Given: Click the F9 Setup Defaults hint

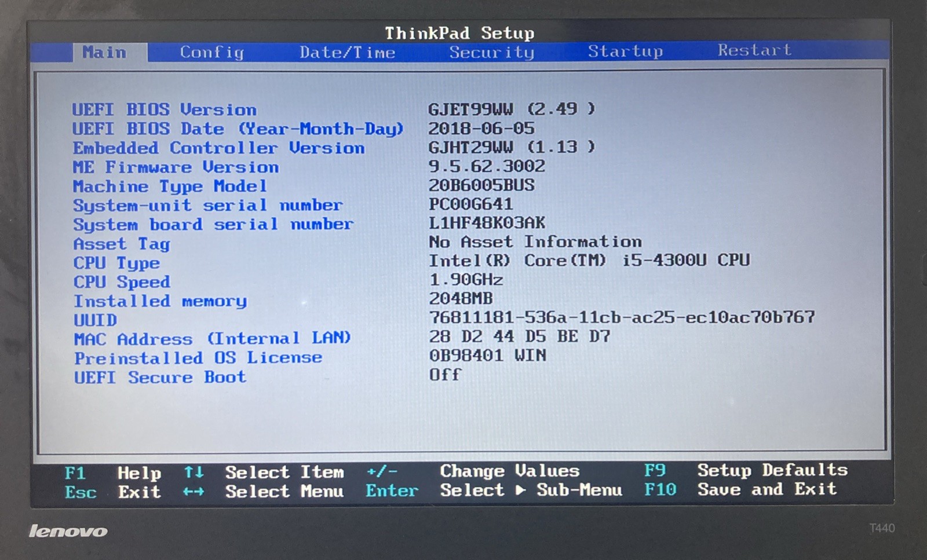Looking at the screenshot, I should (x=746, y=470).
